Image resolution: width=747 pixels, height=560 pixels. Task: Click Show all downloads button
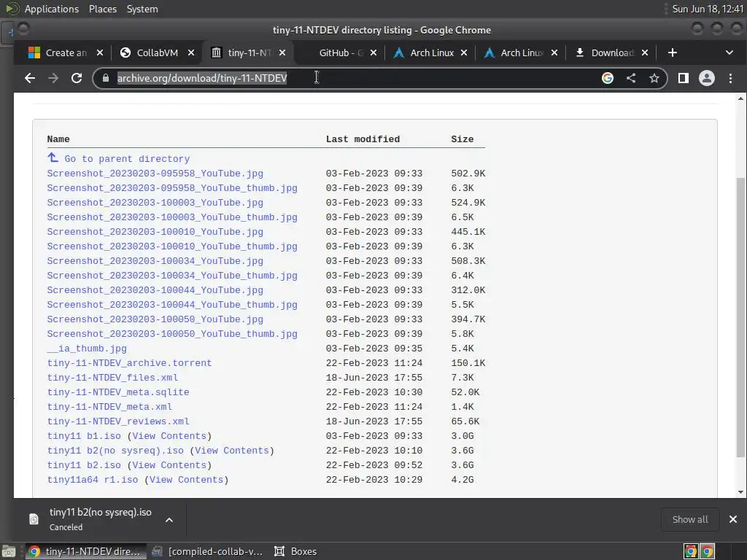click(690, 519)
